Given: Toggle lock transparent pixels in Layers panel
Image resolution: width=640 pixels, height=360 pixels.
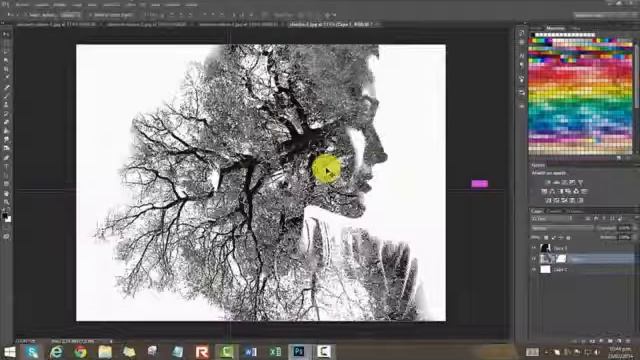Looking at the screenshot, I should (546, 237).
